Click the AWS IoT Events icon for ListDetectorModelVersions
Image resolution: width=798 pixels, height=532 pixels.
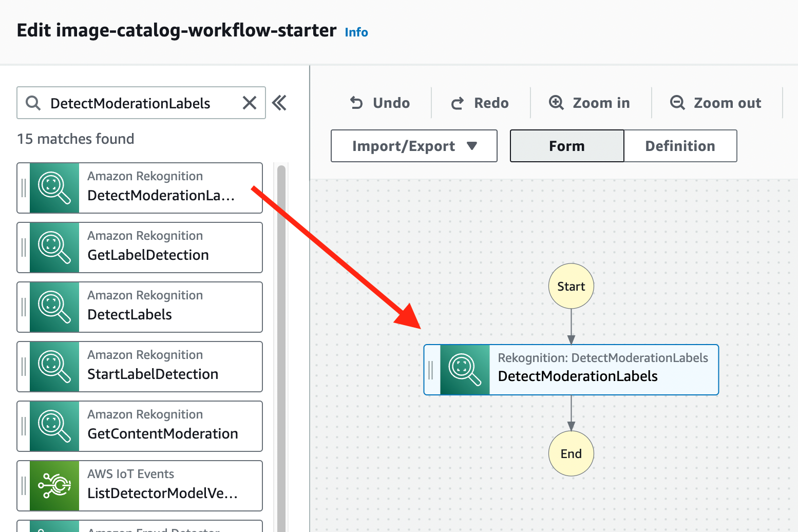point(54,486)
